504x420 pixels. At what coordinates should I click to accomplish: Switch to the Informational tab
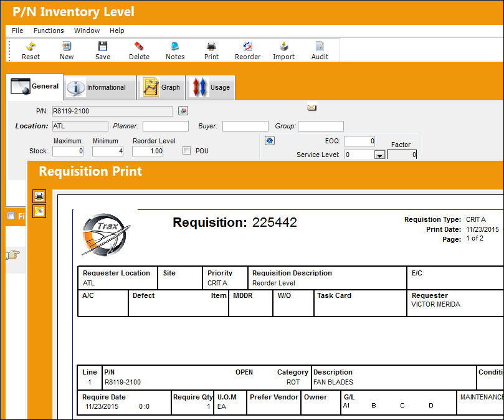(100, 87)
